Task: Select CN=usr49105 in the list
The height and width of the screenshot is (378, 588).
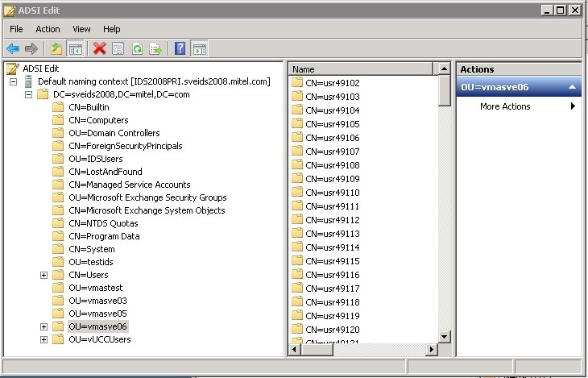Action: point(332,124)
